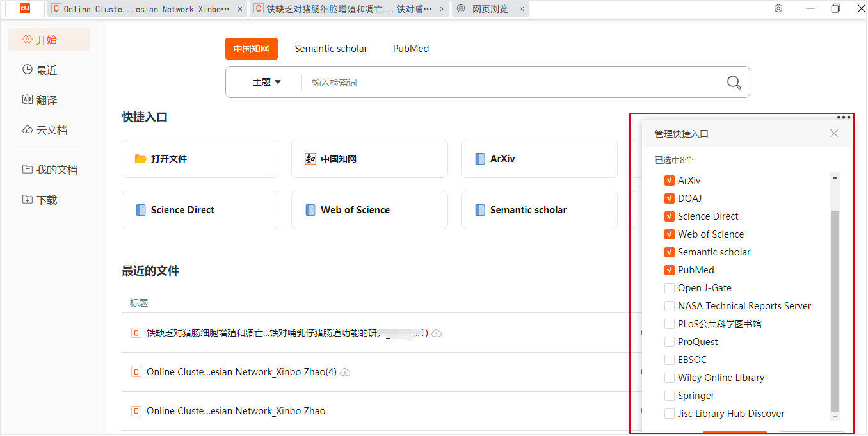Click the 标题 column header
This screenshot has width=868, height=436.
click(139, 303)
